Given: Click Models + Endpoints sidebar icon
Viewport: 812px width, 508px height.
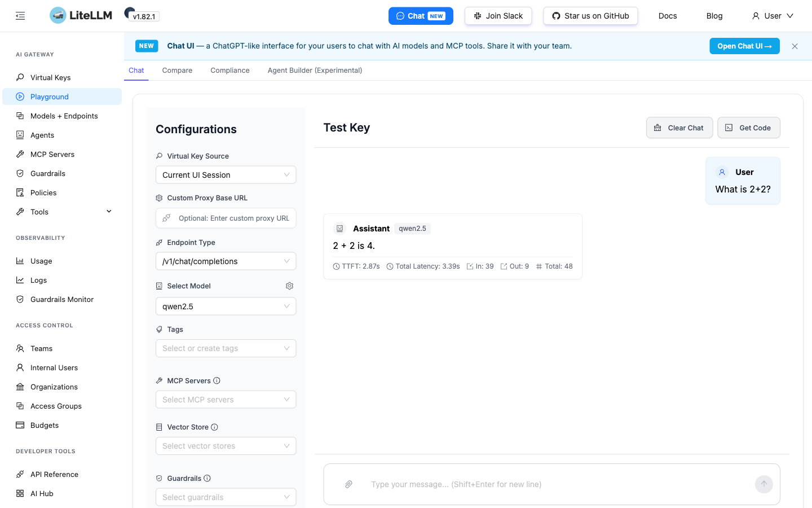Looking at the screenshot, I should pyautogui.click(x=20, y=116).
